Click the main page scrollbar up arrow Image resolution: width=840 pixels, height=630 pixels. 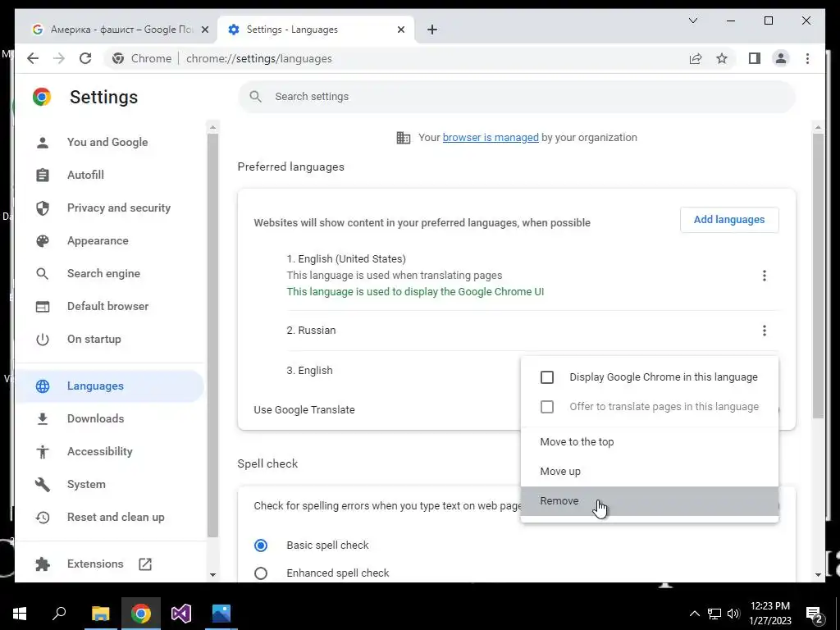tap(818, 127)
